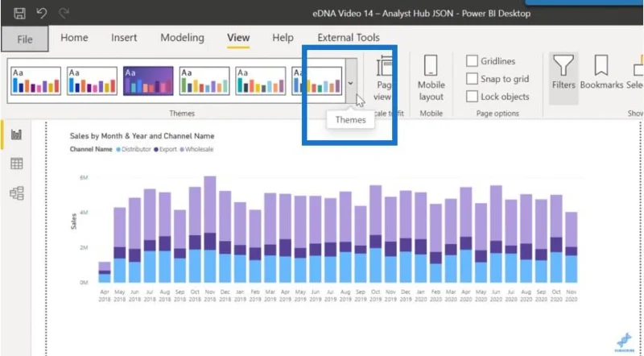
Task: Apply the purple gradient theme thumbnail
Action: (x=148, y=81)
